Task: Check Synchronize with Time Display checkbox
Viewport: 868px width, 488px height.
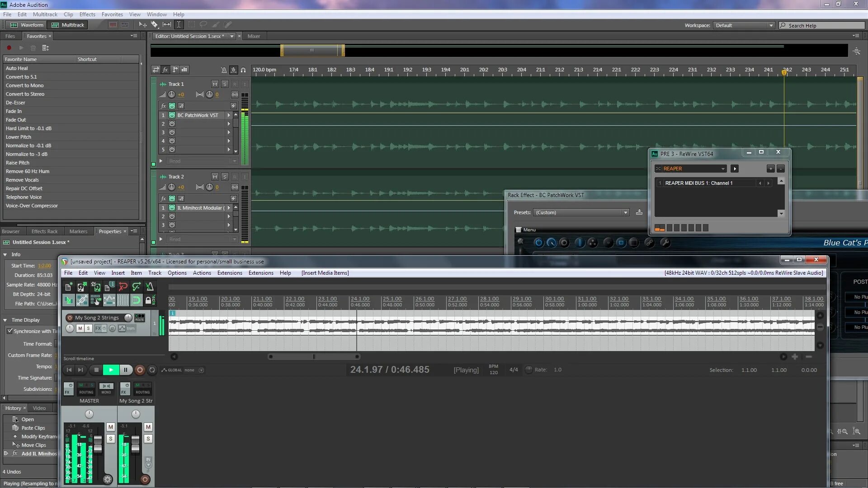Action: (x=9, y=331)
